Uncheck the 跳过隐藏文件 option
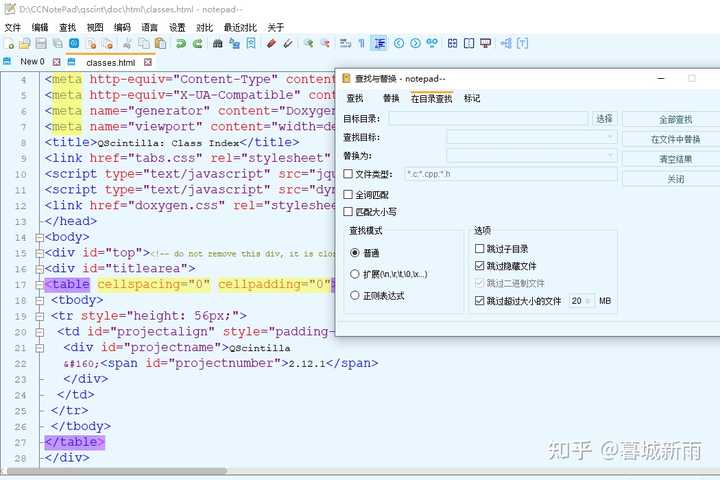Viewport: 720px width, 480px height. click(479, 265)
